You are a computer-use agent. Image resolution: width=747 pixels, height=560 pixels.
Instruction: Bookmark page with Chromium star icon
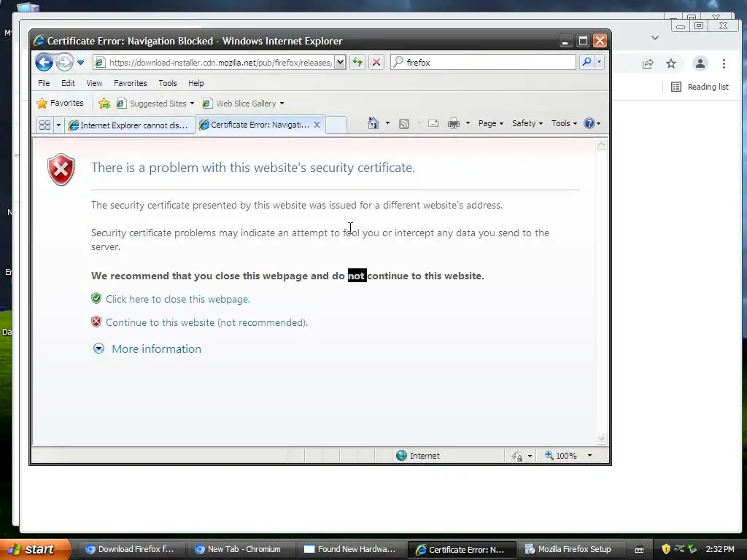point(671,63)
